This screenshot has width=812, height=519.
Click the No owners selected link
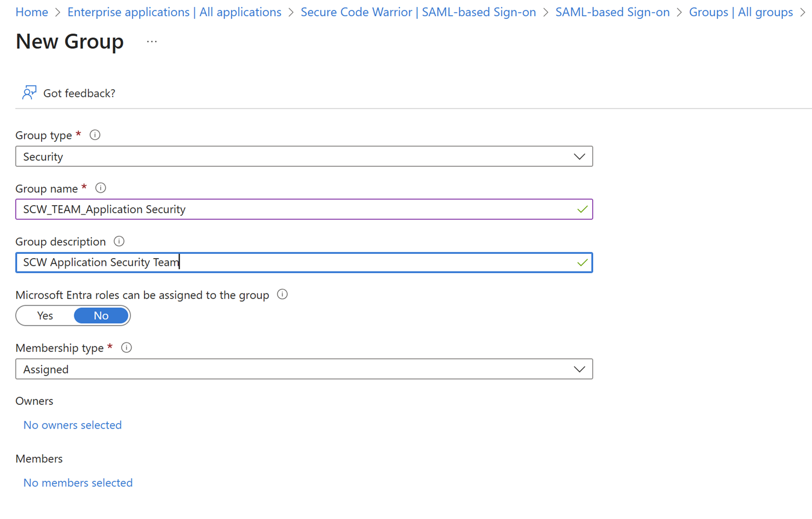point(72,425)
